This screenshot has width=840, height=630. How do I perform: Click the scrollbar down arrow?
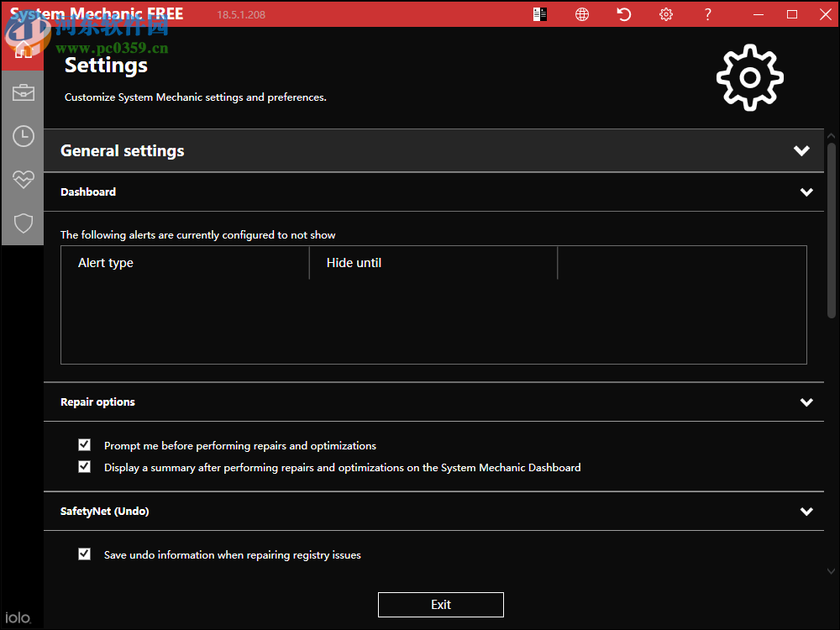[x=832, y=571]
